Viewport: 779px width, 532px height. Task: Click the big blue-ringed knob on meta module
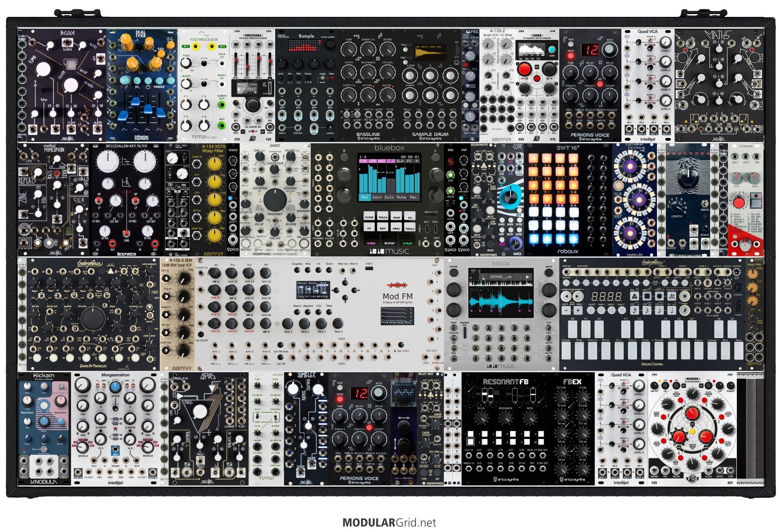click(510, 197)
